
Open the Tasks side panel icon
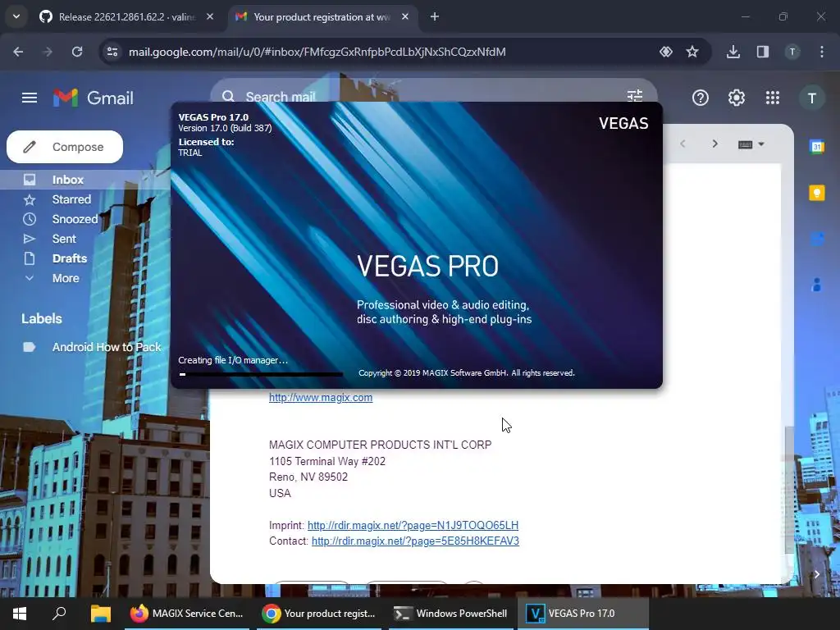(x=817, y=239)
